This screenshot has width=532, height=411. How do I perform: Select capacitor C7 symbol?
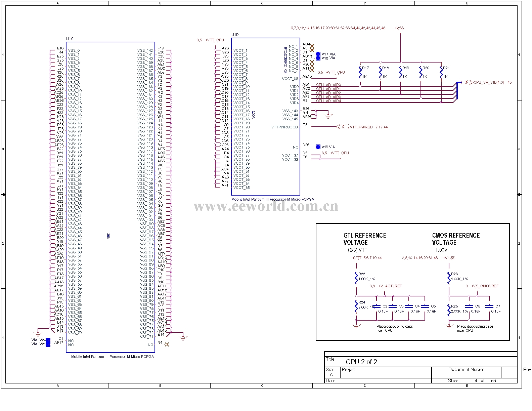(x=489, y=306)
